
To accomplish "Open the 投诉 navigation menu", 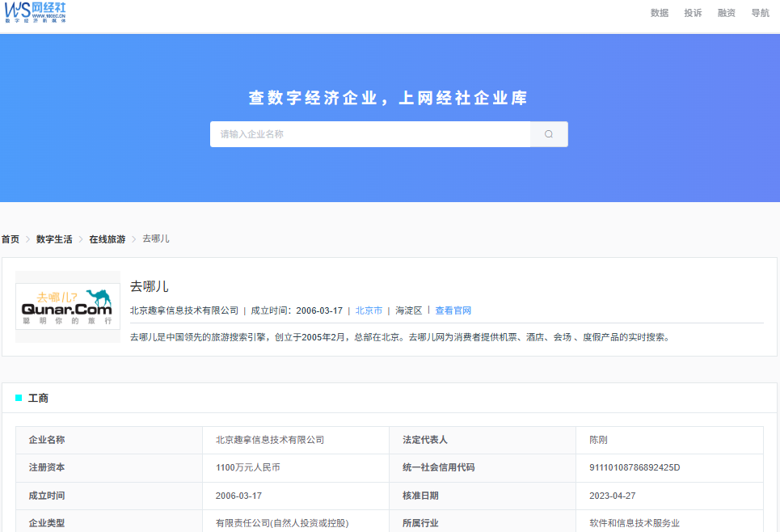I will pos(693,13).
